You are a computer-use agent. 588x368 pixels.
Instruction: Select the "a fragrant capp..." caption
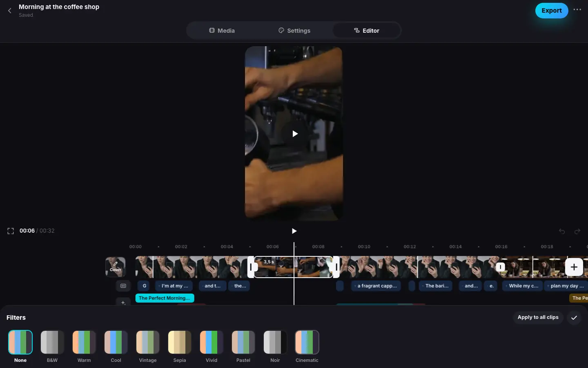(x=376, y=286)
